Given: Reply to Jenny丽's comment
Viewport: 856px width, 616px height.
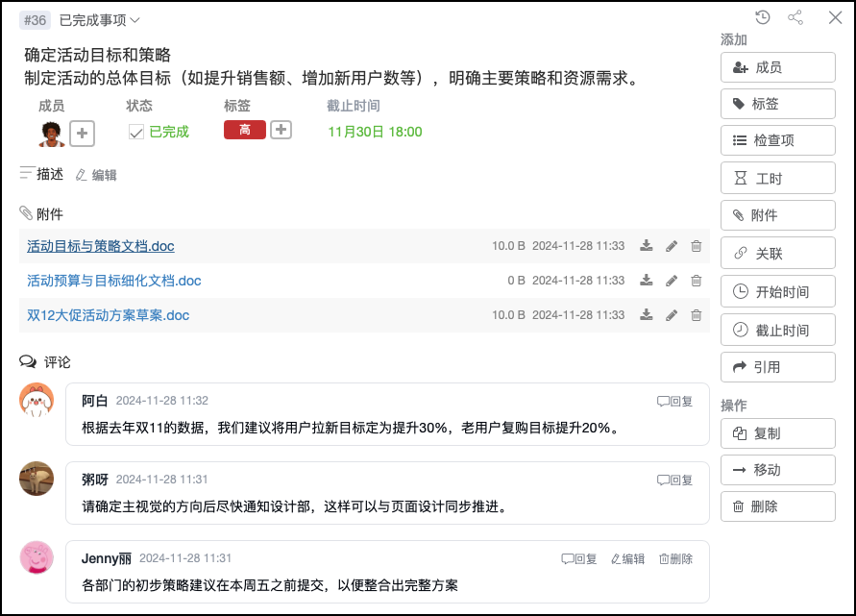Looking at the screenshot, I should click(x=579, y=558).
